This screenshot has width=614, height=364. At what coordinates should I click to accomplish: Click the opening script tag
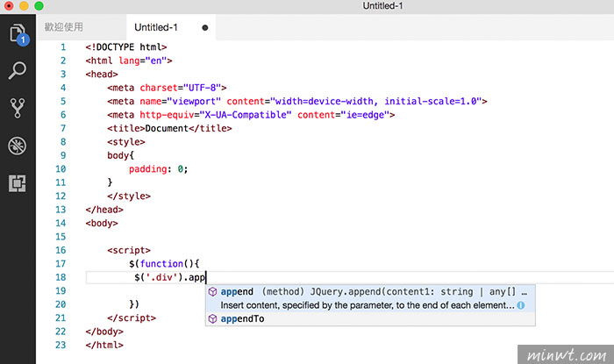(129, 251)
